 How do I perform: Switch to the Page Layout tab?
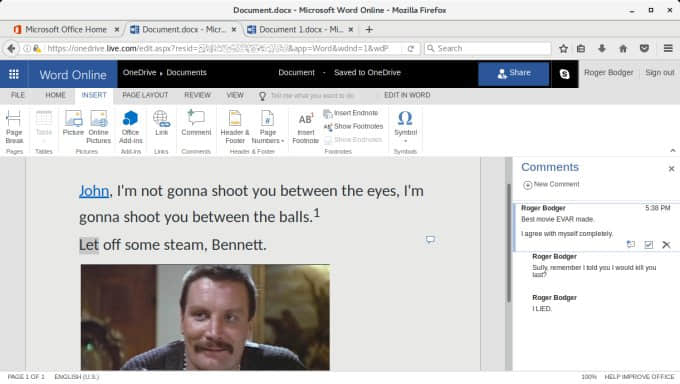(x=145, y=95)
